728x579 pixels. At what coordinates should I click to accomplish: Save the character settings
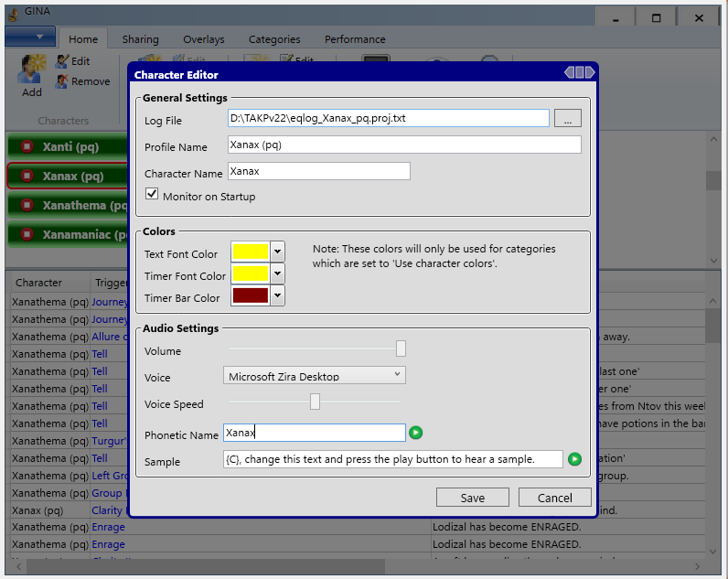click(x=473, y=498)
